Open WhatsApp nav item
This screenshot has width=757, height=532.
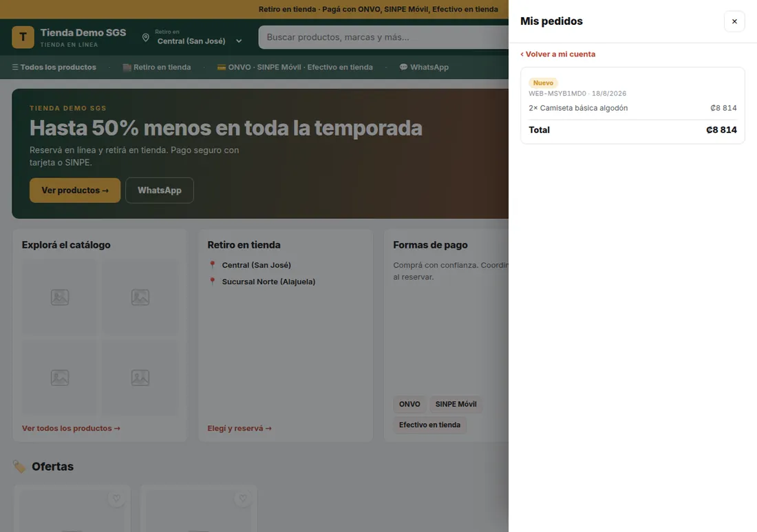(x=424, y=67)
